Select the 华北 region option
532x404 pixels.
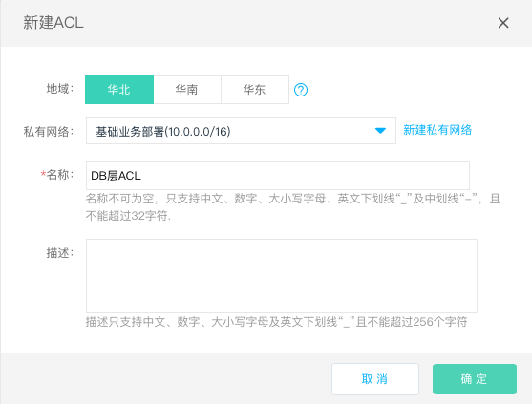click(119, 90)
